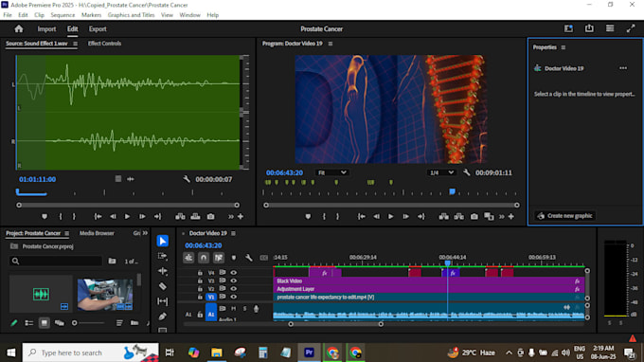Screen dimensions: 644x362
Task: Click Extract button in Program monitor
Action: (x=458, y=217)
